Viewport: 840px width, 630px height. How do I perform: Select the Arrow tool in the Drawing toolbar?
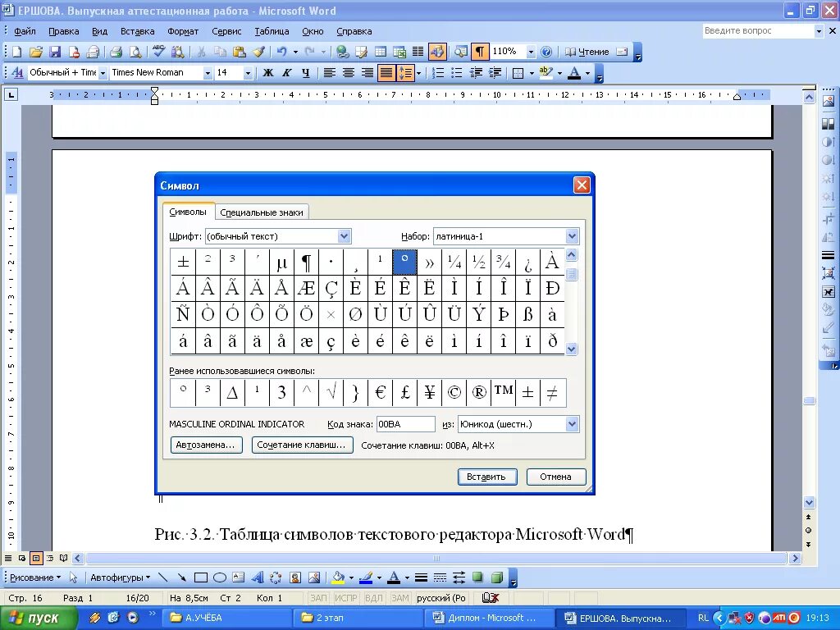click(x=181, y=577)
